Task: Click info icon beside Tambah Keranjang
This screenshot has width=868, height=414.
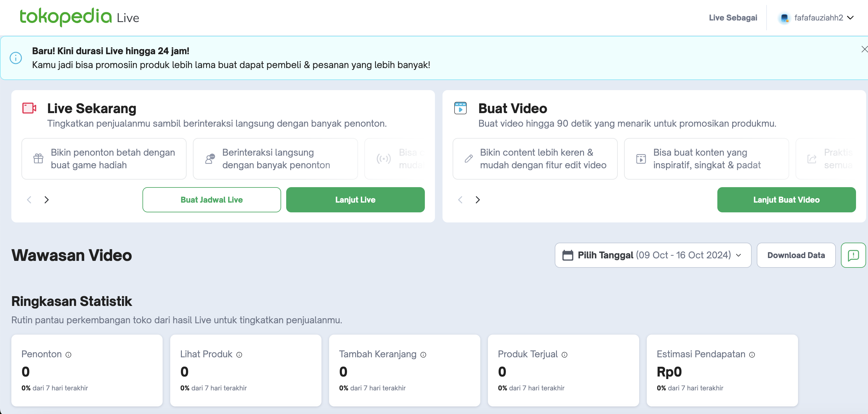Action: (423, 354)
